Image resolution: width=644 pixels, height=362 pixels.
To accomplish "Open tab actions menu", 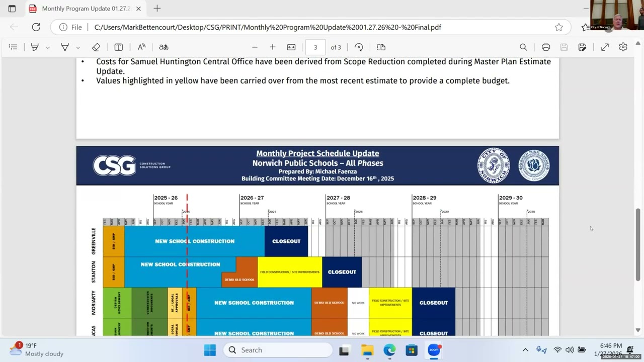I will point(12,9).
